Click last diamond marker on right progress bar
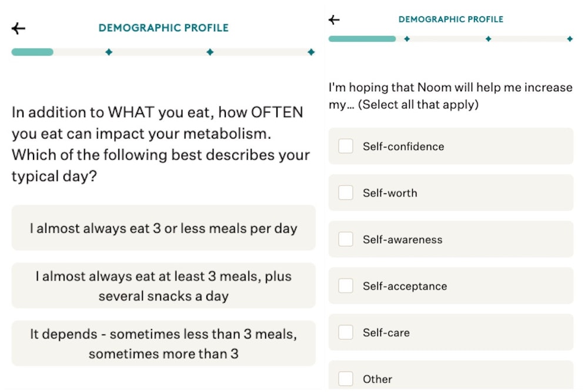The image size is (588, 392). [x=570, y=39]
